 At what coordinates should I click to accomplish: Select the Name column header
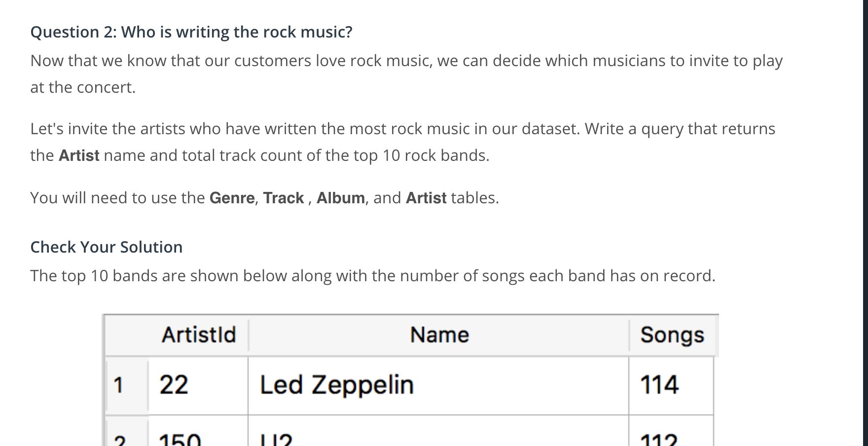[439, 335]
